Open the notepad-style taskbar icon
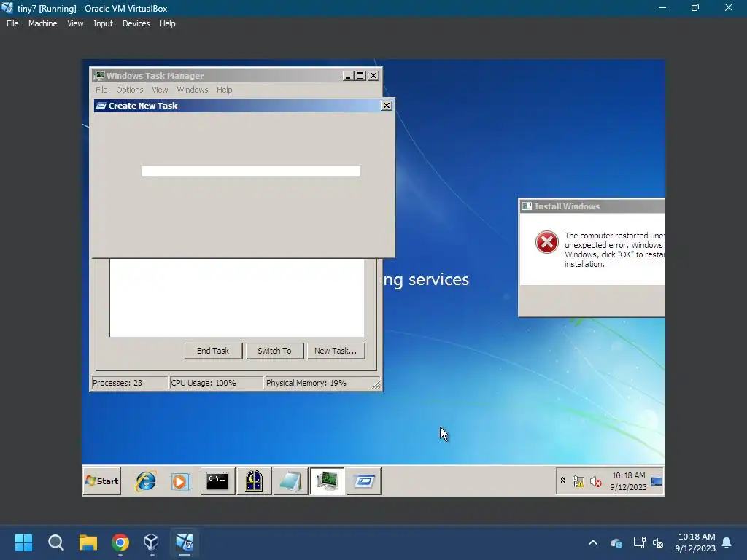This screenshot has width=747, height=560. 290,481
